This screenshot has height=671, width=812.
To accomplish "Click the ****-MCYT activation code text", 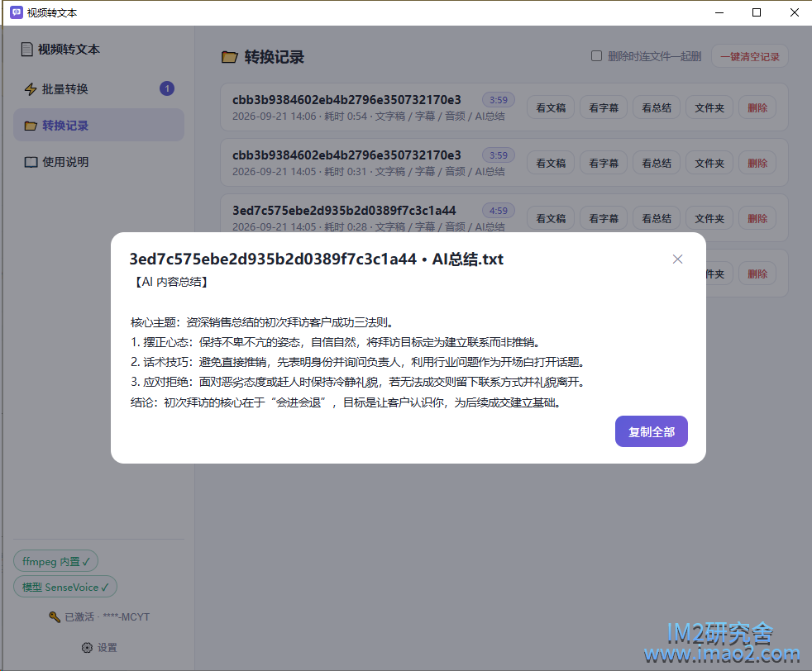I will click(x=127, y=616).
